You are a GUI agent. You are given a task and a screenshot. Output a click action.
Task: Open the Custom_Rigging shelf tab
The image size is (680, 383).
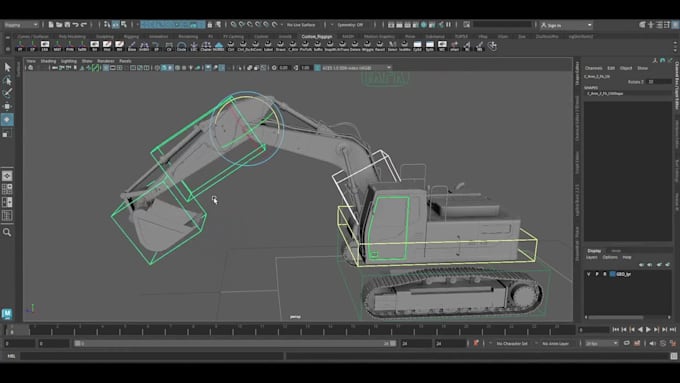coord(317,37)
